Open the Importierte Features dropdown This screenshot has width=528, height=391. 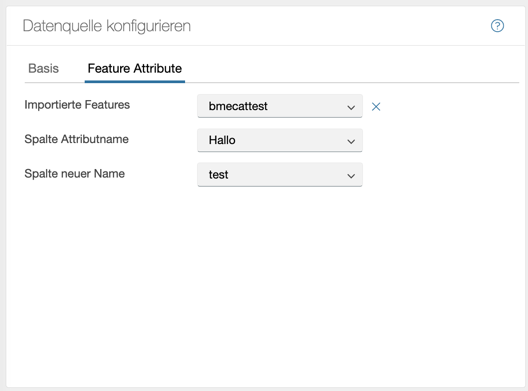tap(280, 106)
